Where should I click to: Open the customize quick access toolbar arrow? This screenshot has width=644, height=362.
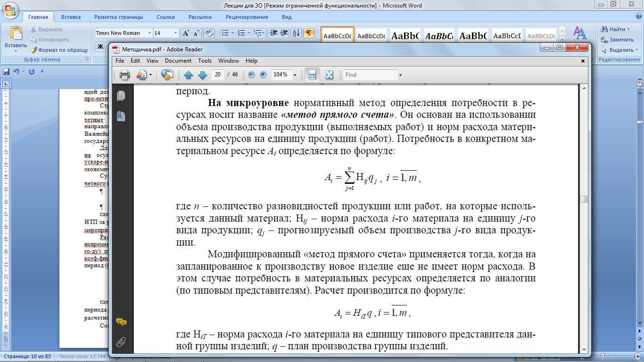coord(42,72)
